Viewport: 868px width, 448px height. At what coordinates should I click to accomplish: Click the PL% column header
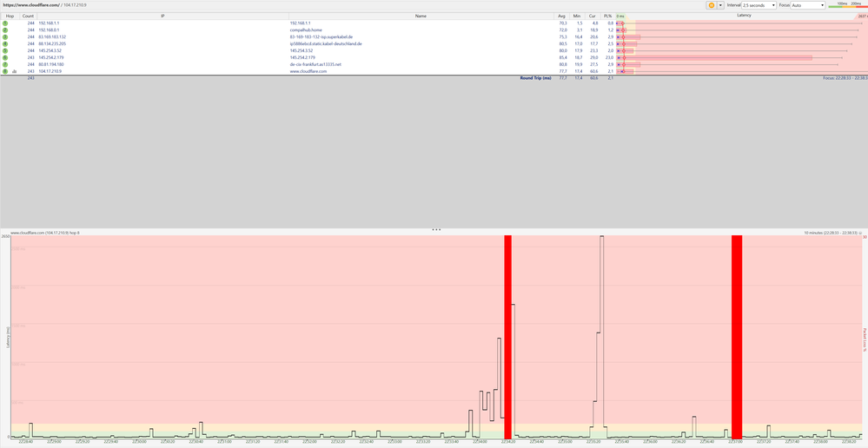pyautogui.click(x=608, y=16)
